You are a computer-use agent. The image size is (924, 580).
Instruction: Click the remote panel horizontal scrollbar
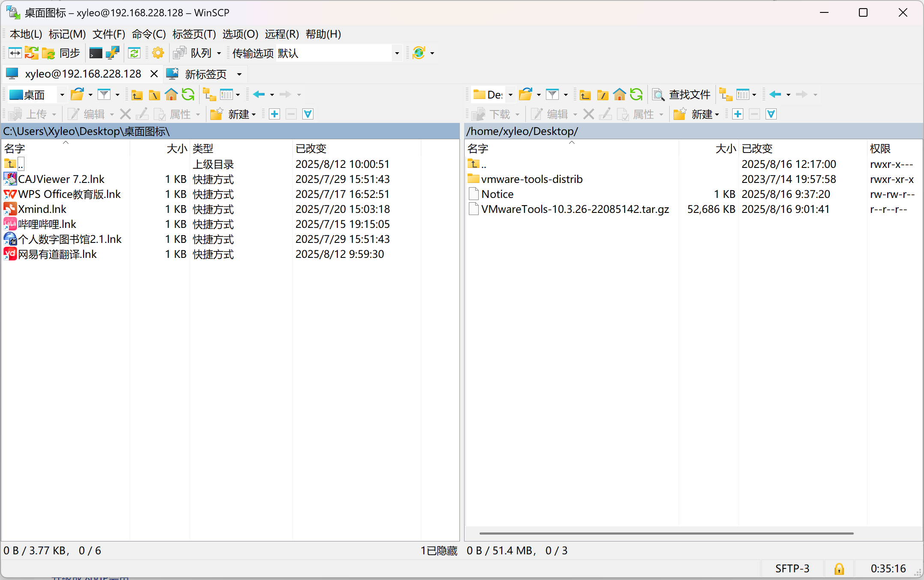click(x=666, y=533)
